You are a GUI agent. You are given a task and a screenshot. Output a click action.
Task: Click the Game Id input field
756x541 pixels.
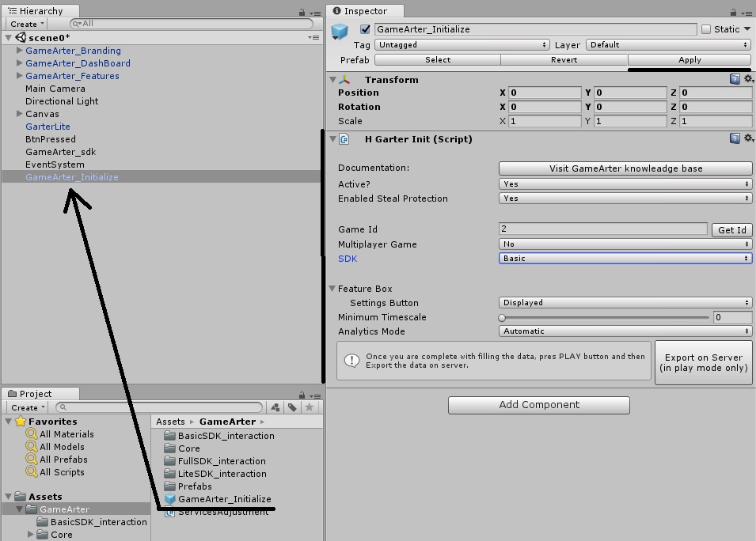pos(602,229)
